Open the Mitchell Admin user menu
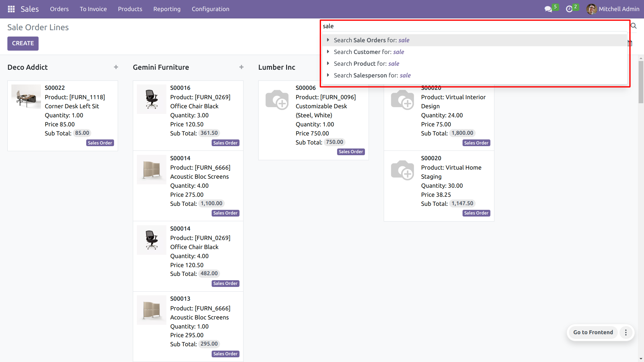Screen dimensions: 644x362 coord(612,9)
